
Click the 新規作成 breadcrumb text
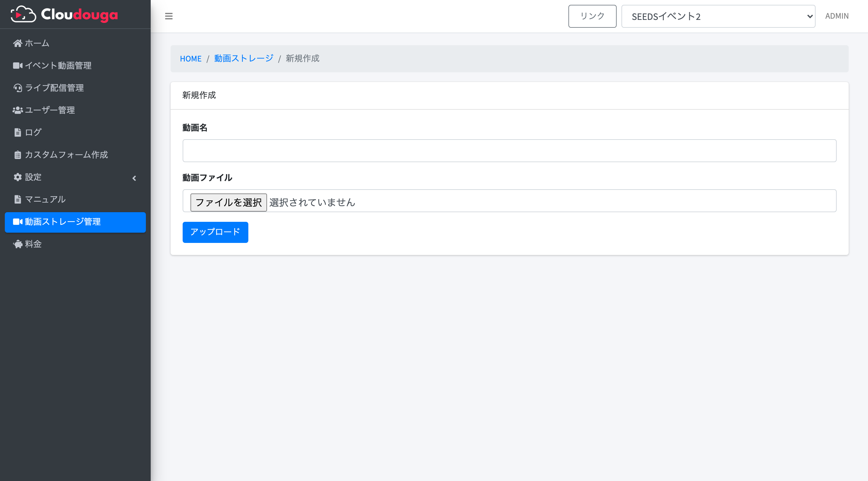[x=302, y=58]
